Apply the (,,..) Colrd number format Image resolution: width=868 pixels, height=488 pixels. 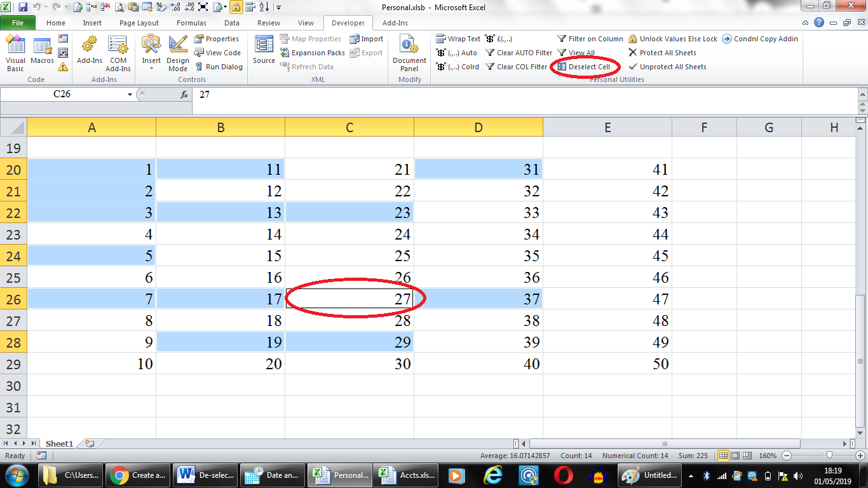pyautogui.click(x=458, y=67)
